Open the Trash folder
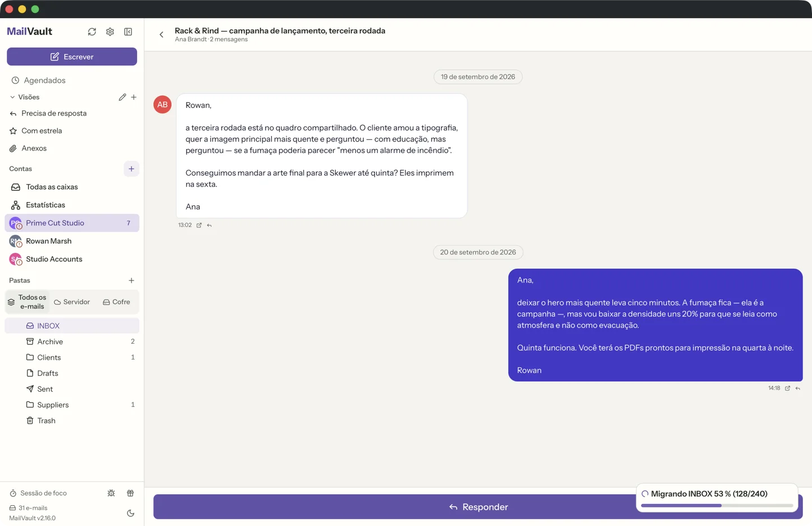The height and width of the screenshot is (526, 812). (x=72, y=420)
